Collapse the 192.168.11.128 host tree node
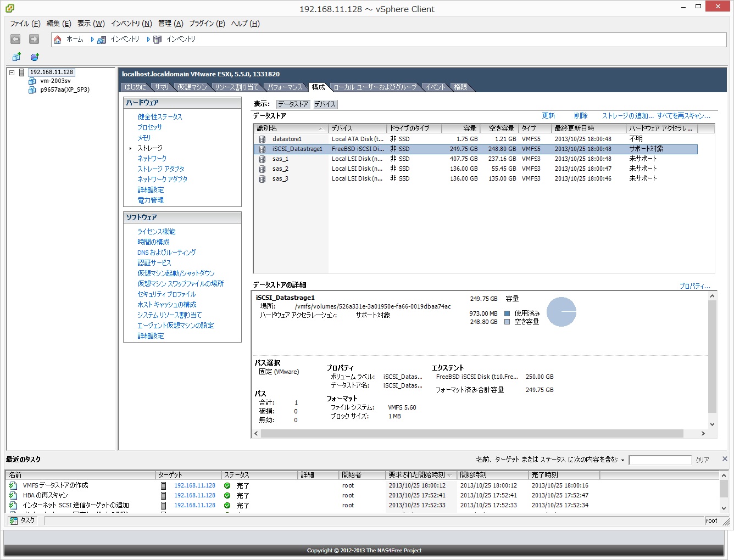The image size is (734, 560). click(12, 72)
